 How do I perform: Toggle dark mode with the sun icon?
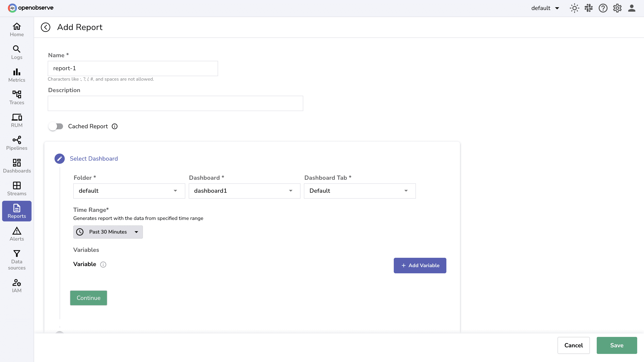pyautogui.click(x=574, y=8)
